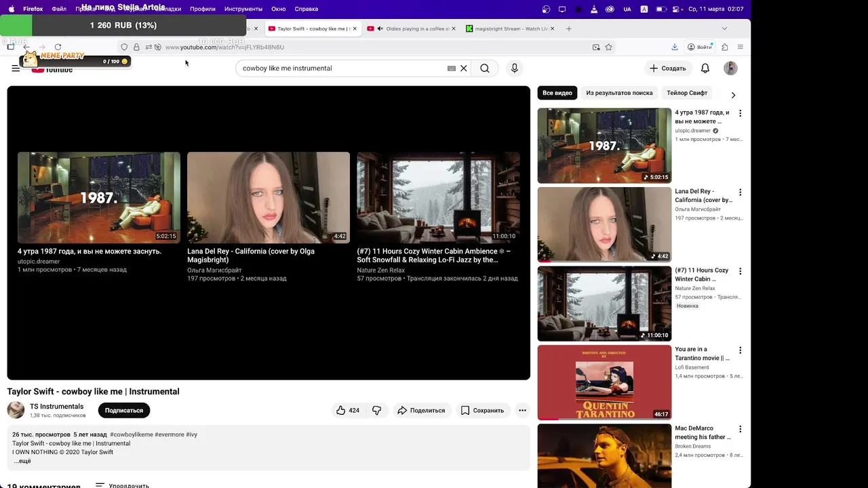Open options for the 1987 sidebar video

(740, 113)
